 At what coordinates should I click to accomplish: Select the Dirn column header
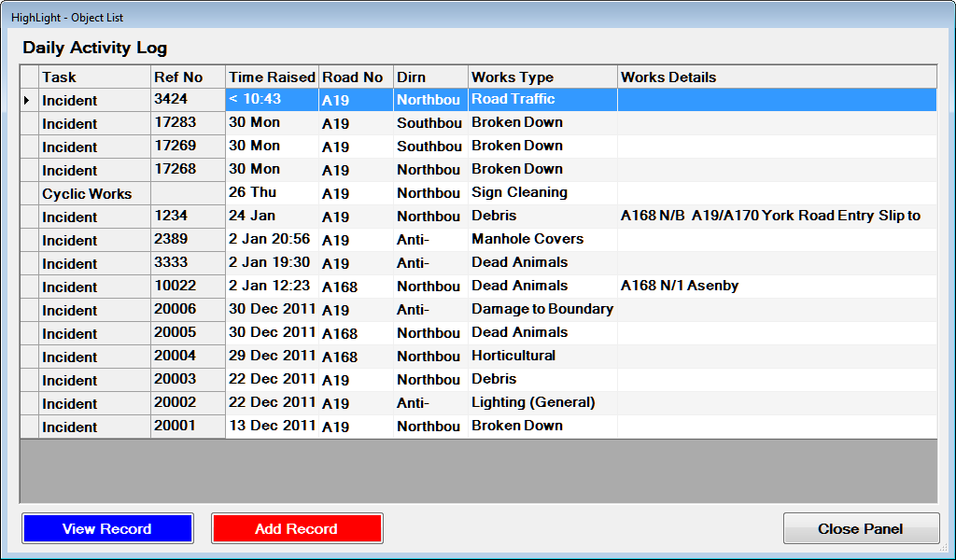[x=430, y=77]
